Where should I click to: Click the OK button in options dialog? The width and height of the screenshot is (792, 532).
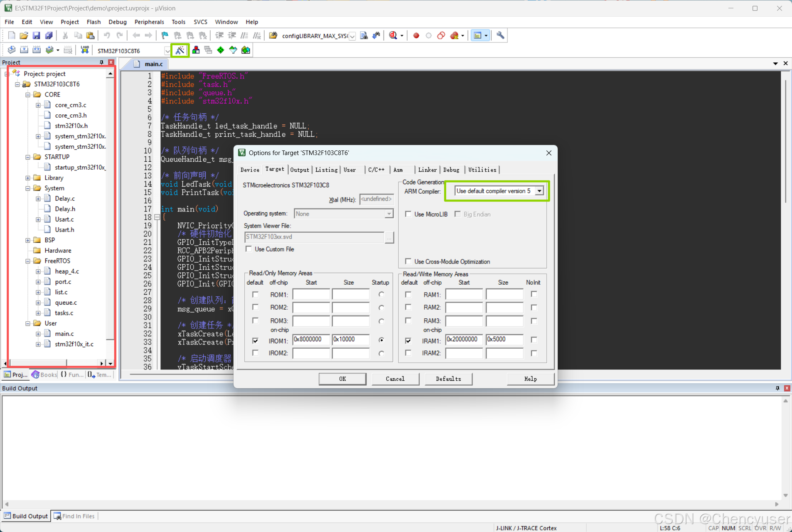[x=342, y=379]
